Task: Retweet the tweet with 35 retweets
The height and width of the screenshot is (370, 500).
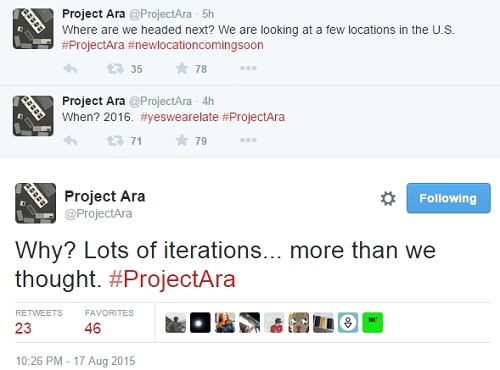Action: click(115, 69)
